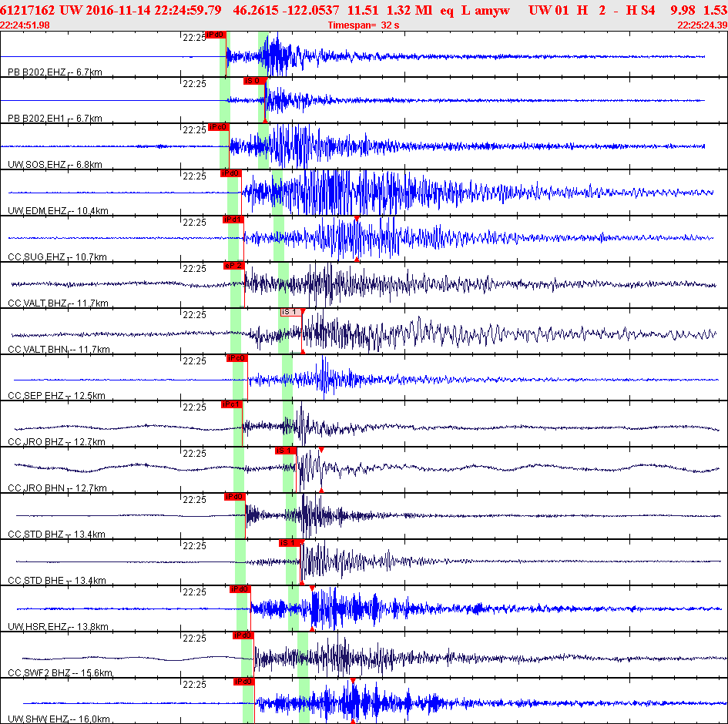Click the S pick flag on CC.VALT.BHN
Screen dimensions: 728x724
point(290,312)
